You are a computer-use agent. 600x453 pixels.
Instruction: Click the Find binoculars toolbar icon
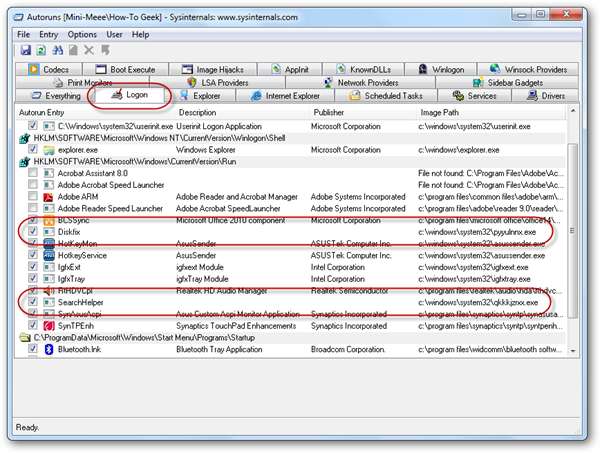click(57, 50)
